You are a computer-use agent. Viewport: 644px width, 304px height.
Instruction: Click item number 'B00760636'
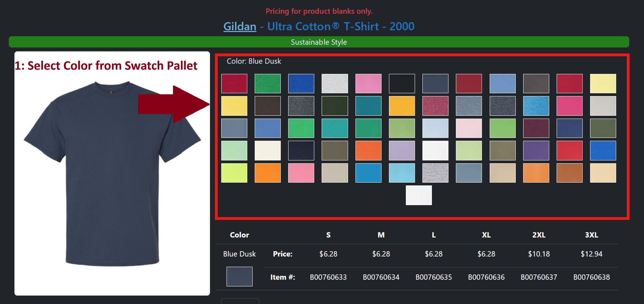click(x=487, y=277)
